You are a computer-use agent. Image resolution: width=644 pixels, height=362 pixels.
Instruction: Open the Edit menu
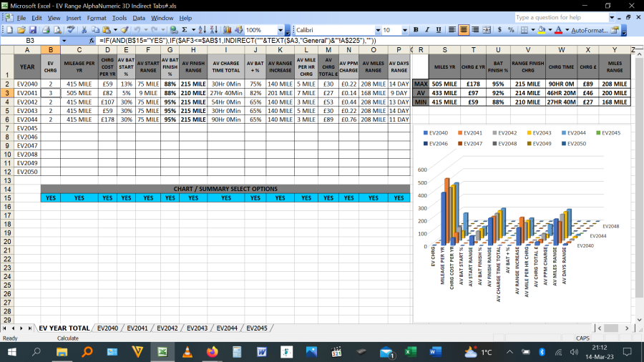[37, 18]
